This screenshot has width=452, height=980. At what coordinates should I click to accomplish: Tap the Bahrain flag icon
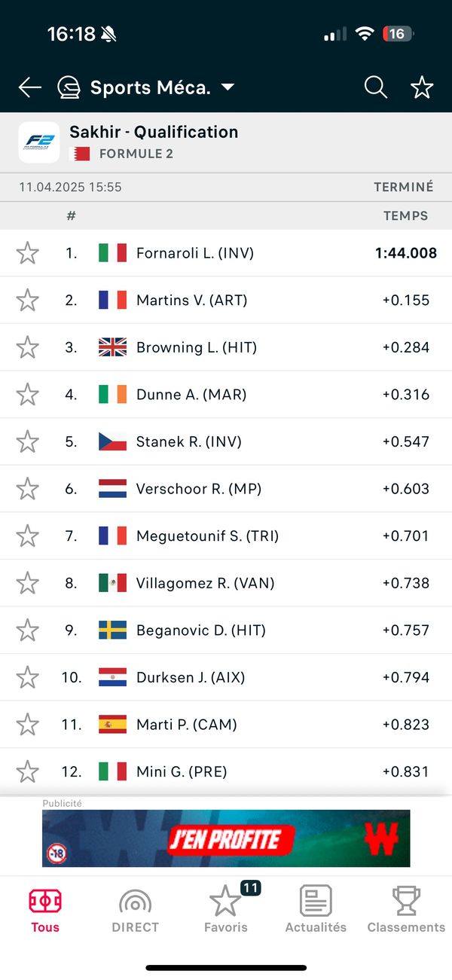[79, 154]
